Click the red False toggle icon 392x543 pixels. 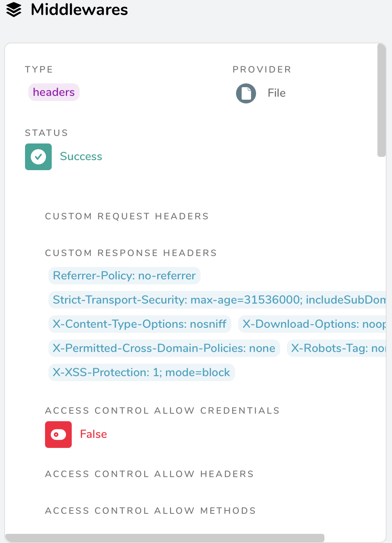(x=58, y=435)
